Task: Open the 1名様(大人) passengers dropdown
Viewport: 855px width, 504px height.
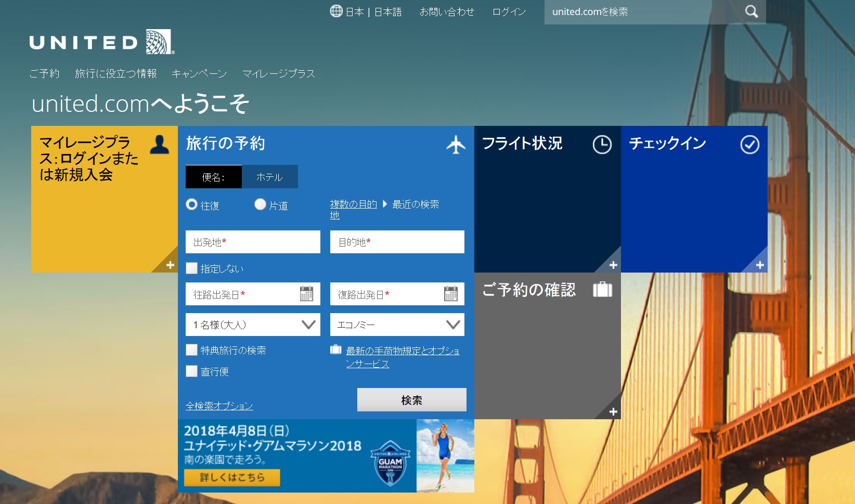Action: click(253, 325)
